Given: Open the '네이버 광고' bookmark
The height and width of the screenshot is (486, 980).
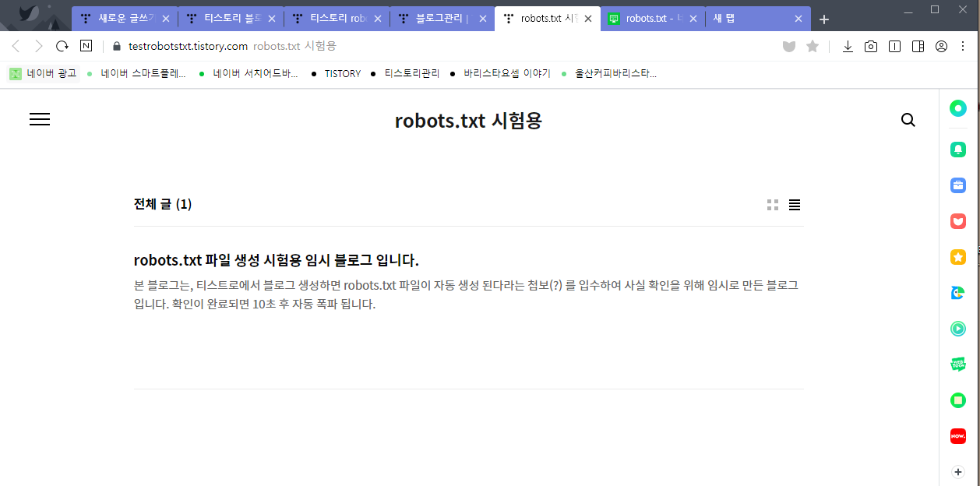Looking at the screenshot, I should pyautogui.click(x=44, y=74).
